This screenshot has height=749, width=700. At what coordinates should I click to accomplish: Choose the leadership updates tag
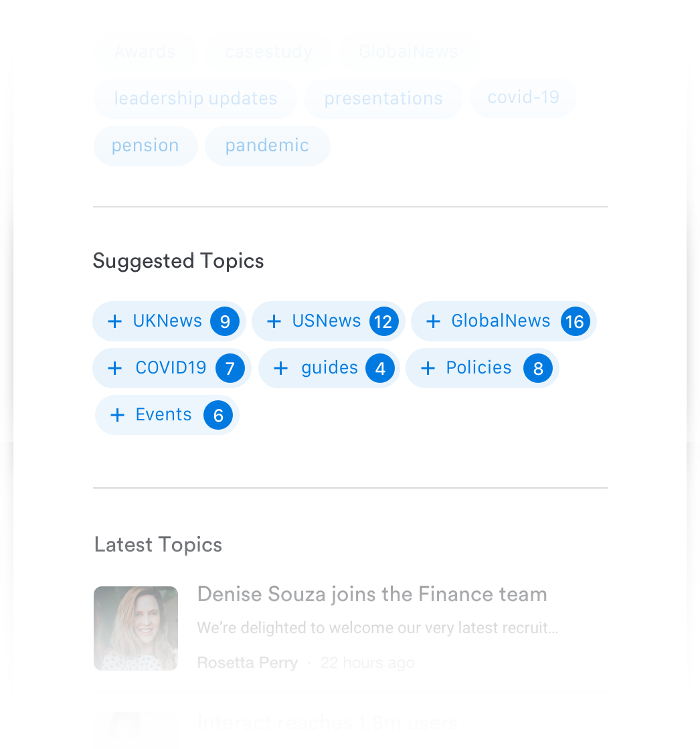pyautogui.click(x=195, y=99)
